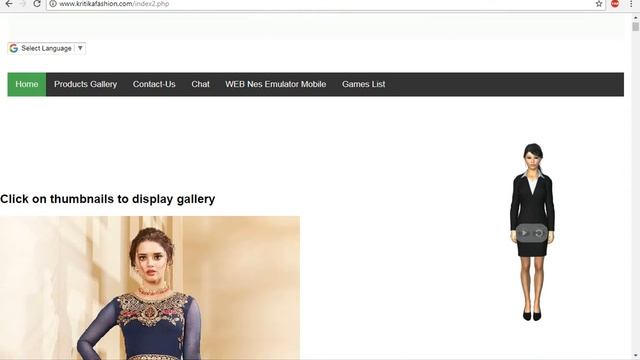
Task: Open the Chat menu item
Action: [x=200, y=84]
